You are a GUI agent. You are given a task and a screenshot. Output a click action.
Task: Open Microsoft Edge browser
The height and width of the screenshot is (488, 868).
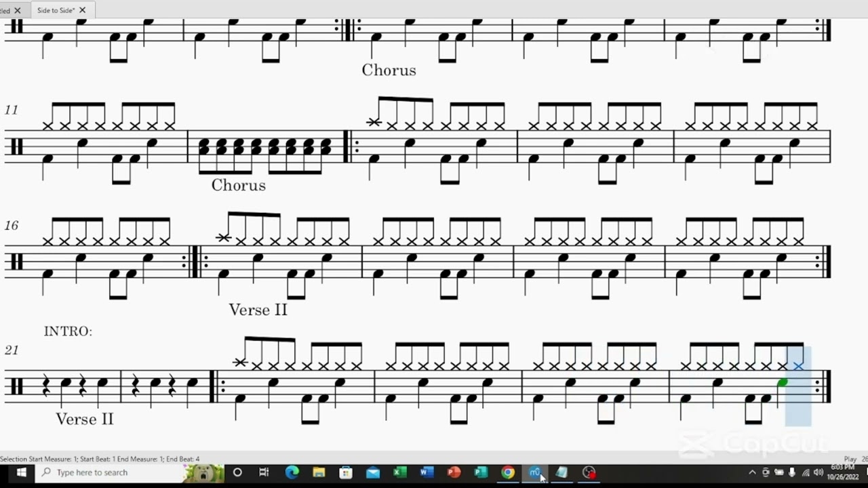(x=292, y=472)
